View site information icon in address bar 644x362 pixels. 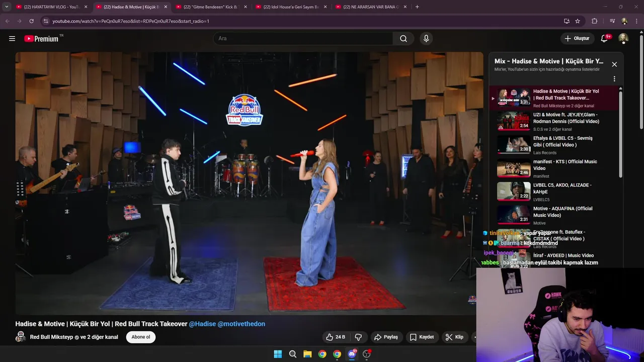(x=46, y=21)
